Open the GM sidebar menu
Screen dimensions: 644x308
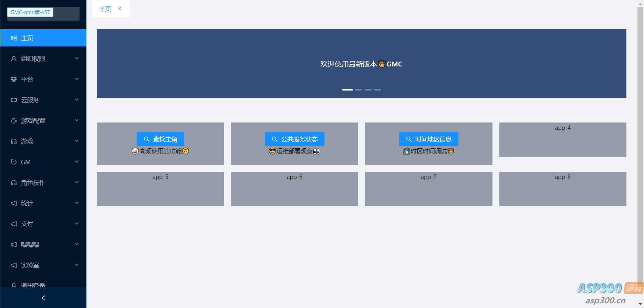43,162
